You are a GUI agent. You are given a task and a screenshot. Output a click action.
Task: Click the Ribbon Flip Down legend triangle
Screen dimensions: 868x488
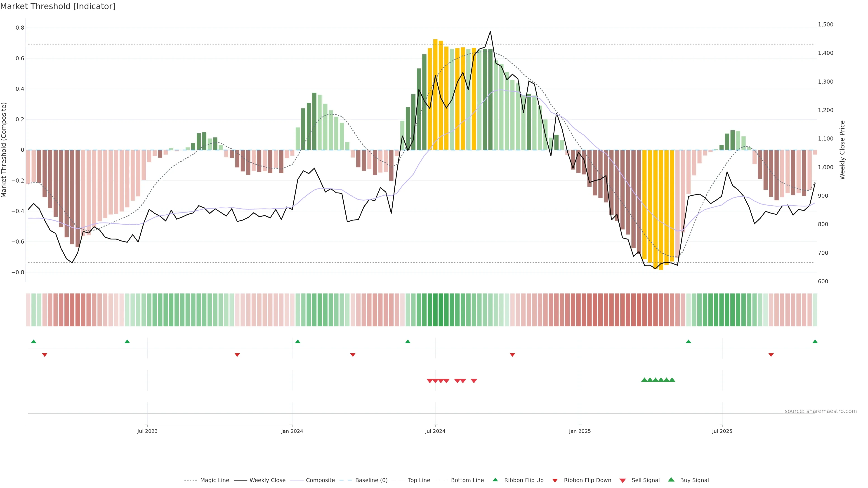555,481
